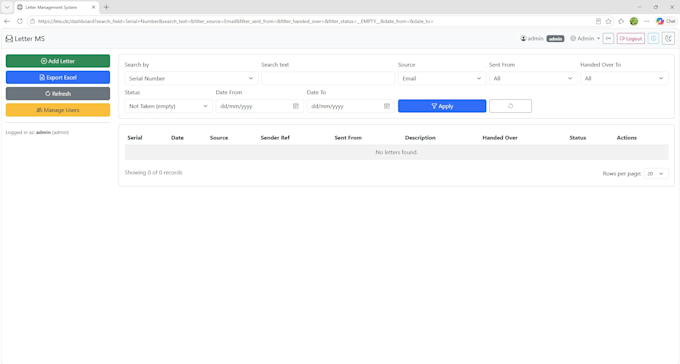Click the Sent From column header
This screenshot has height=364, width=680.
click(x=348, y=138)
